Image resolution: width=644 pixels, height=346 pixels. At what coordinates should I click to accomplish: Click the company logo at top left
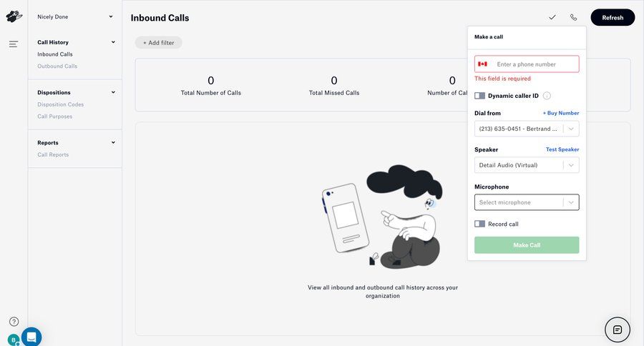[14, 16]
